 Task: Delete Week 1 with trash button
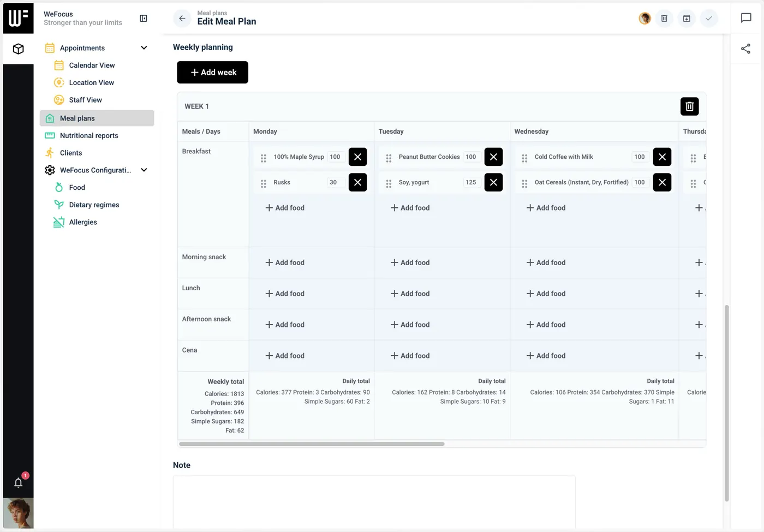point(689,106)
